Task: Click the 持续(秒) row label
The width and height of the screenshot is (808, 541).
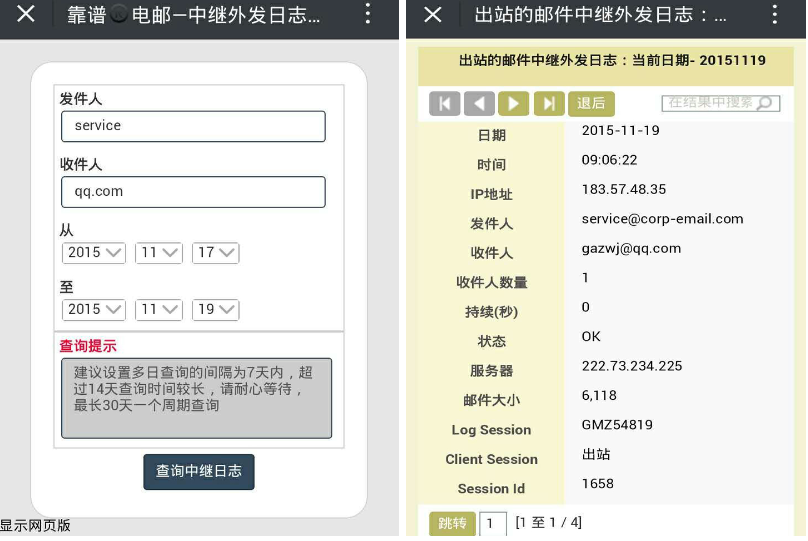Action: point(491,312)
